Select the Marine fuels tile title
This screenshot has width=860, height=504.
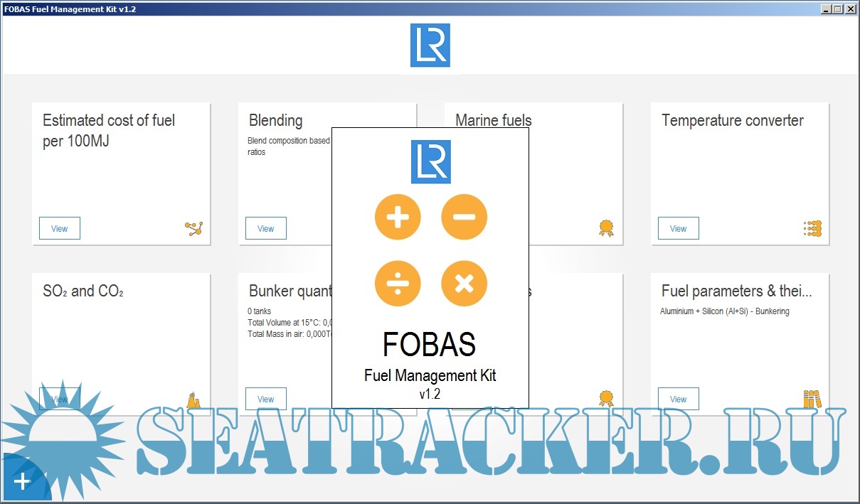click(x=494, y=120)
